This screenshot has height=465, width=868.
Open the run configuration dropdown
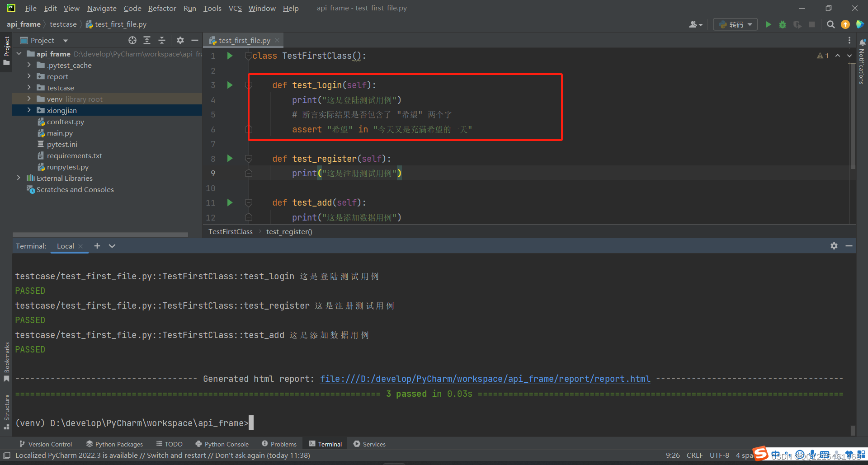pyautogui.click(x=736, y=24)
